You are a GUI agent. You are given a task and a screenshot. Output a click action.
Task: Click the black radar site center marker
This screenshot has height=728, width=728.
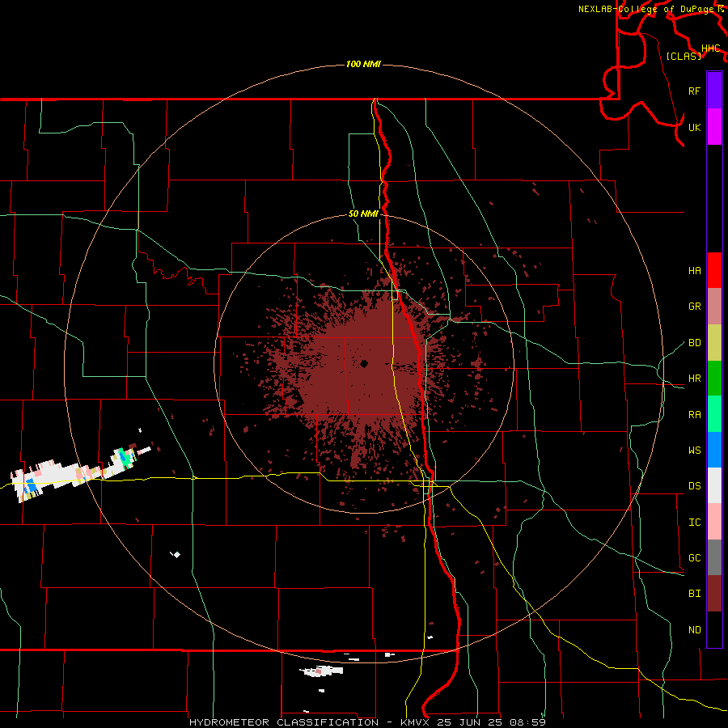tap(364, 363)
